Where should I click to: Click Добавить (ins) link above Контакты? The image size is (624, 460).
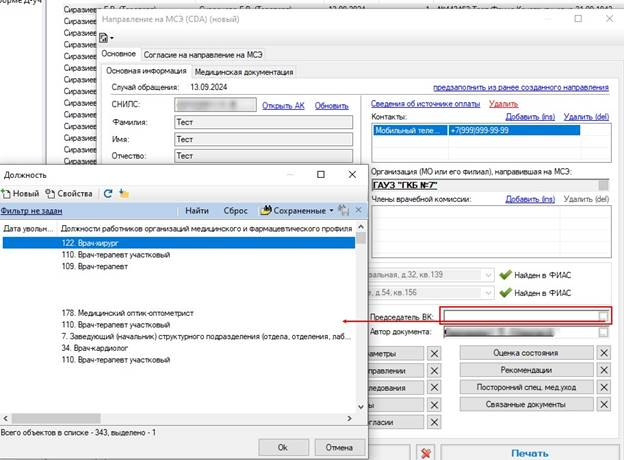point(530,117)
